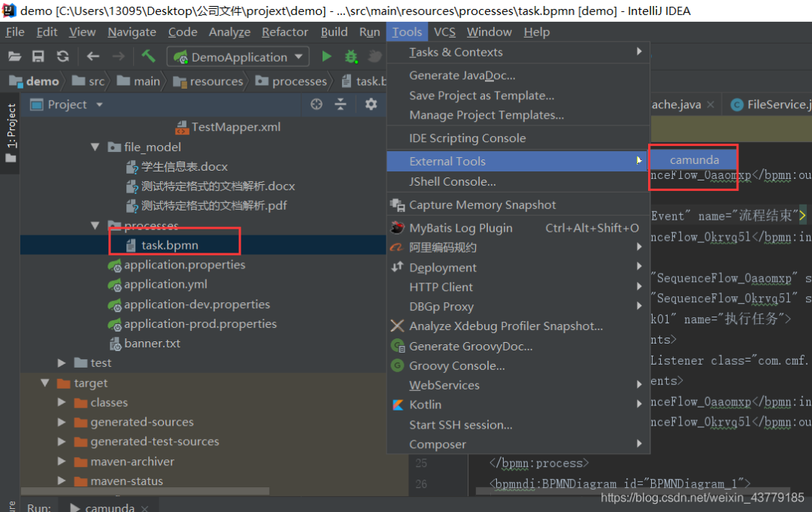Screen dimensions: 812x512
Task: Expand the generated-test-sources folder
Action: point(62,441)
